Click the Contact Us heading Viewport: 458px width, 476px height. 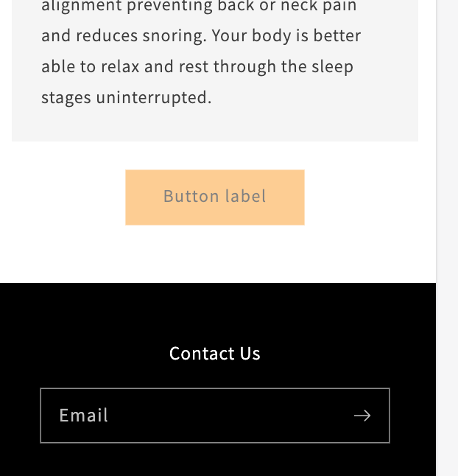214,354
